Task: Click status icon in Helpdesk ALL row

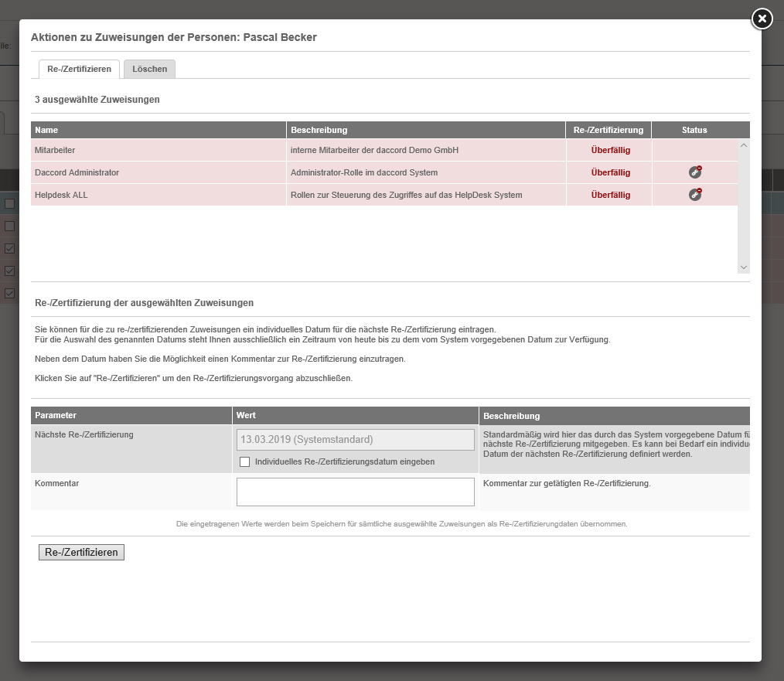Action: point(695,195)
